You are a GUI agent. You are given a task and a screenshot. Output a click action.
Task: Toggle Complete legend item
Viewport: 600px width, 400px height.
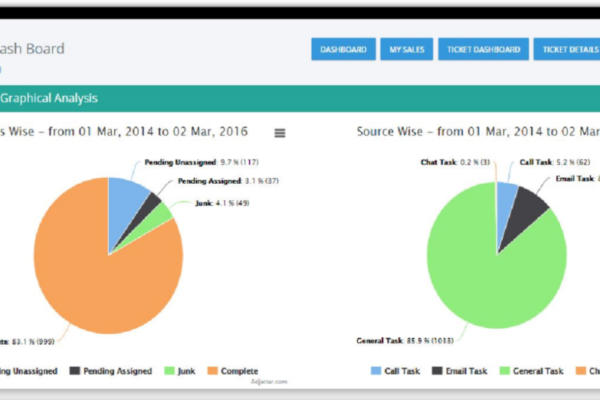(233, 371)
